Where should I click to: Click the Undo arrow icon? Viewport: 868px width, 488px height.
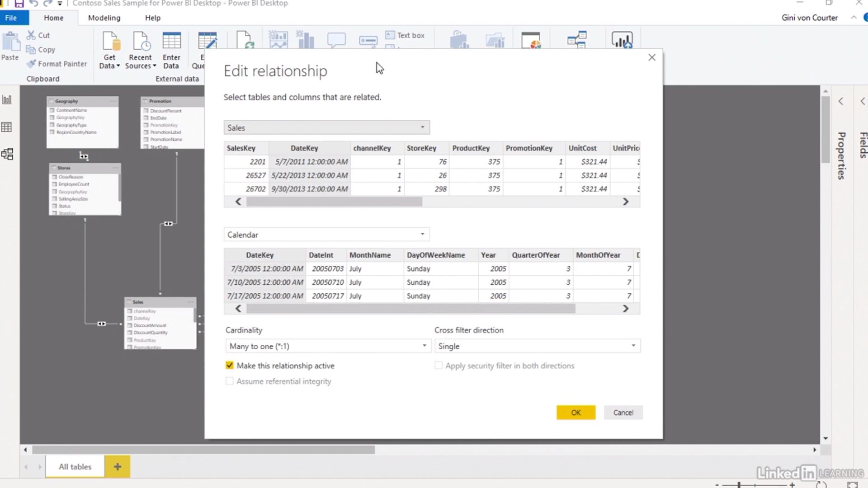coord(33,4)
